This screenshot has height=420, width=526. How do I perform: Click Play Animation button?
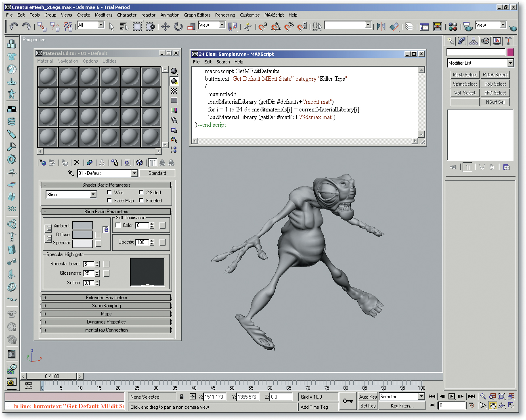pyautogui.click(x=452, y=397)
